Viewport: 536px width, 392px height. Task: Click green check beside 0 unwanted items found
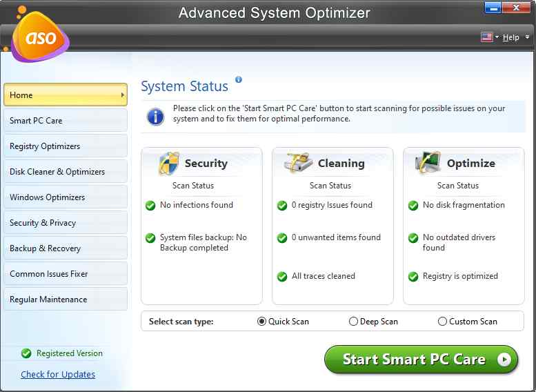[x=282, y=237]
